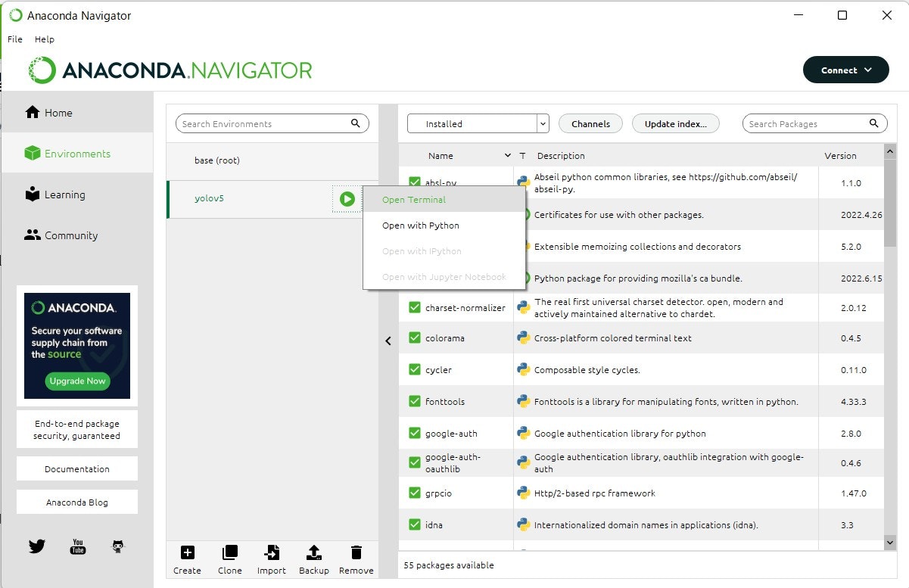Click the T type column header
Screen dimensions: 909x588
pos(522,156)
